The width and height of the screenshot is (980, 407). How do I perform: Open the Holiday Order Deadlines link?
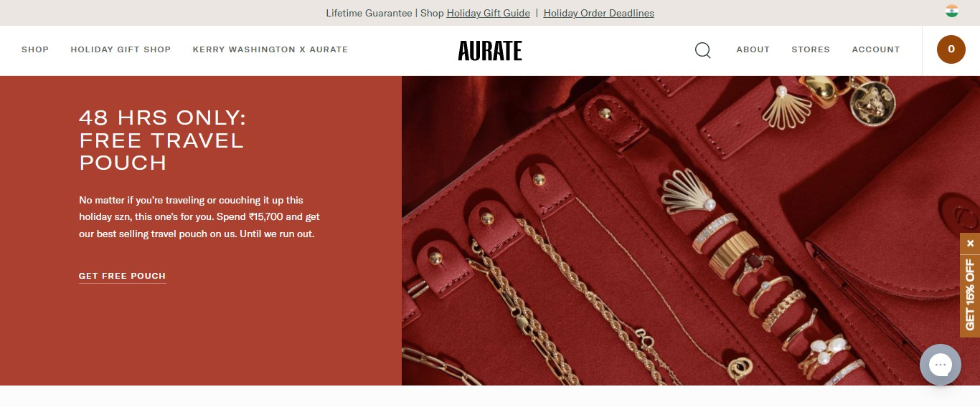[599, 13]
